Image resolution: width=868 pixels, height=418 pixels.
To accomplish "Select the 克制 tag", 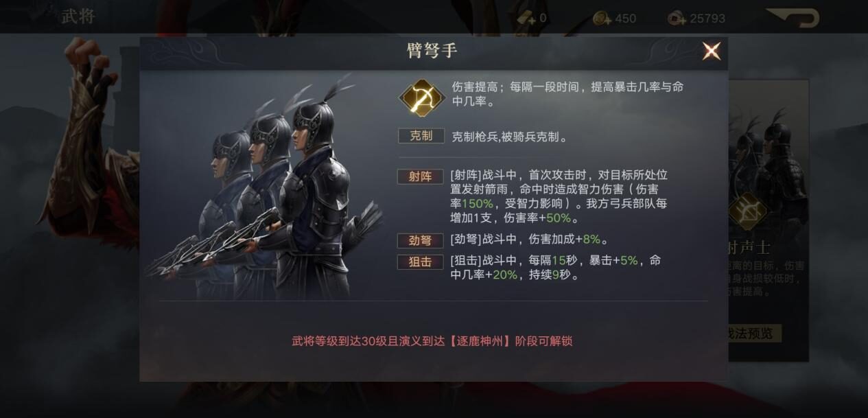I will click(421, 136).
